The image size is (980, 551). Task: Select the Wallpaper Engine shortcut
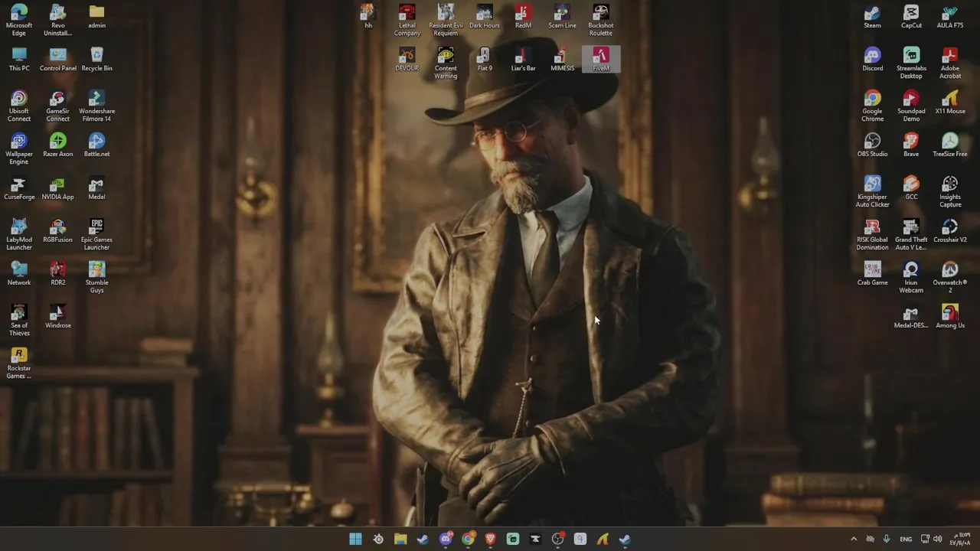pyautogui.click(x=19, y=148)
